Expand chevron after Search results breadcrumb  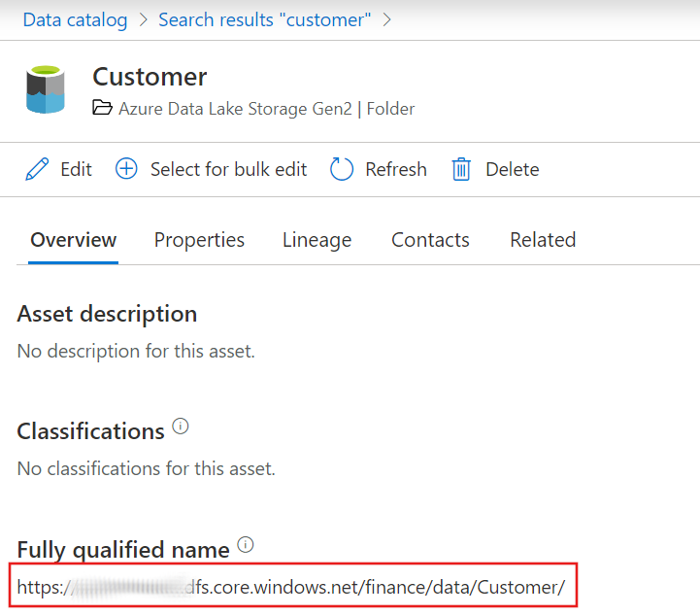point(387,19)
